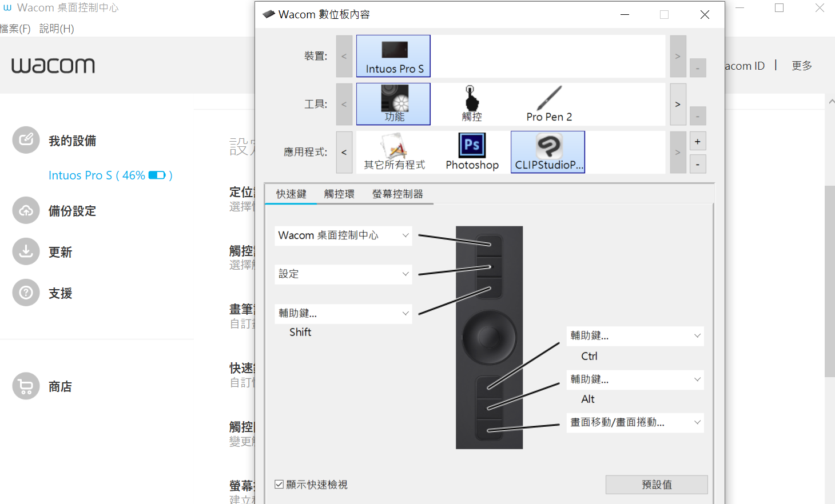The image size is (835, 504).
Task: Open the Wacom 桌面控制中心 dropdown
Action: point(343,235)
